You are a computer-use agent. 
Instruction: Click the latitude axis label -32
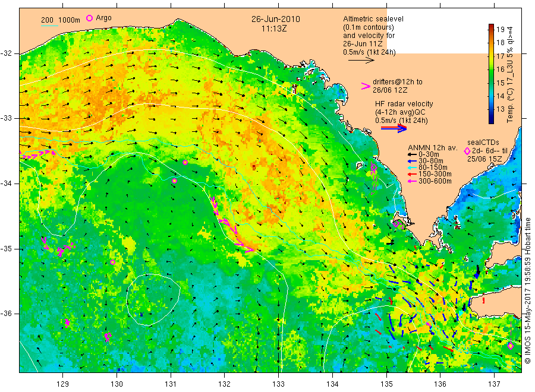[x=6, y=53]
